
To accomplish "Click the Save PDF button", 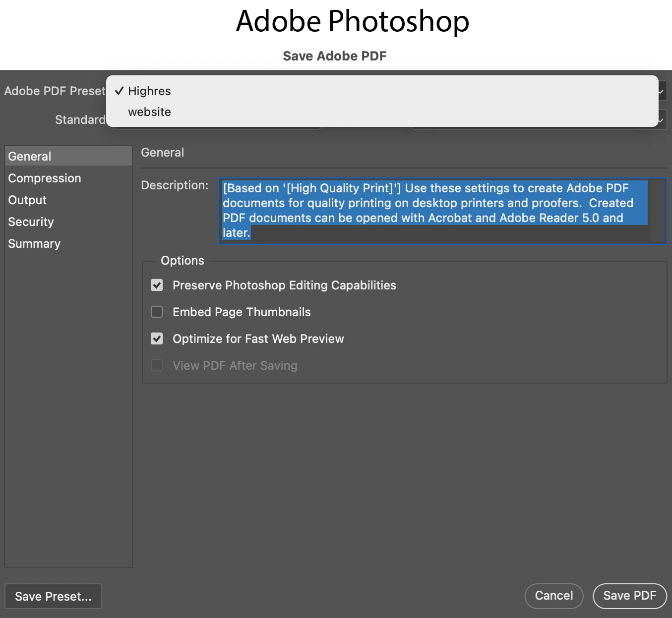I will (630, 596).
